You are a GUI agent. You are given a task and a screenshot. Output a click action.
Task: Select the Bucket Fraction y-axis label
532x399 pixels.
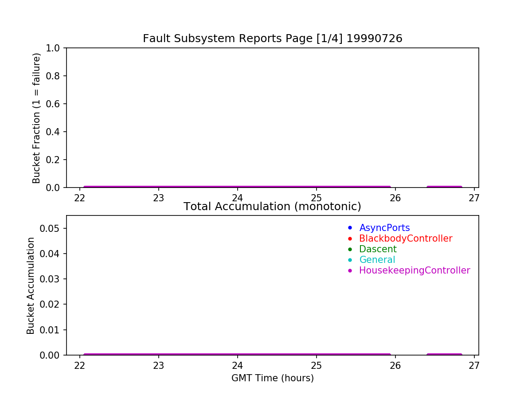[36, 118]
